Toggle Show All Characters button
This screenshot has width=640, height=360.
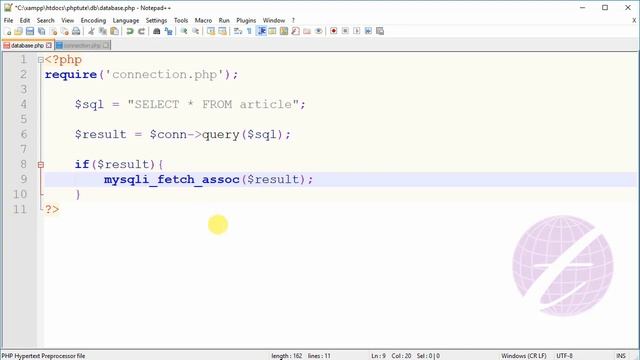point(249,31)
